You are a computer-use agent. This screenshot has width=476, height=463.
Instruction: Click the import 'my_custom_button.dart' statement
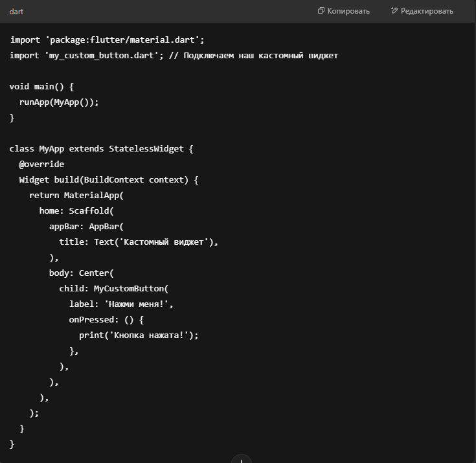[x=87, y=56]
